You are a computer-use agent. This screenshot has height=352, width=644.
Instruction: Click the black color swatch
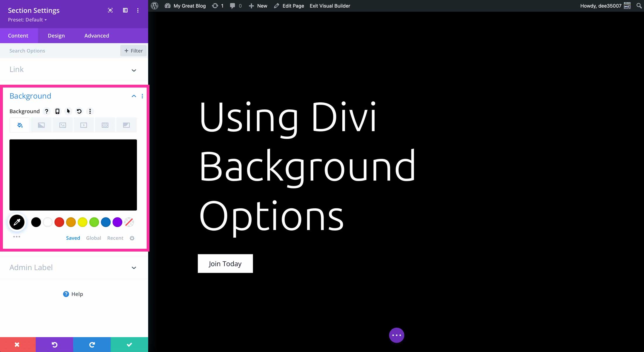[x=36, y=221]
